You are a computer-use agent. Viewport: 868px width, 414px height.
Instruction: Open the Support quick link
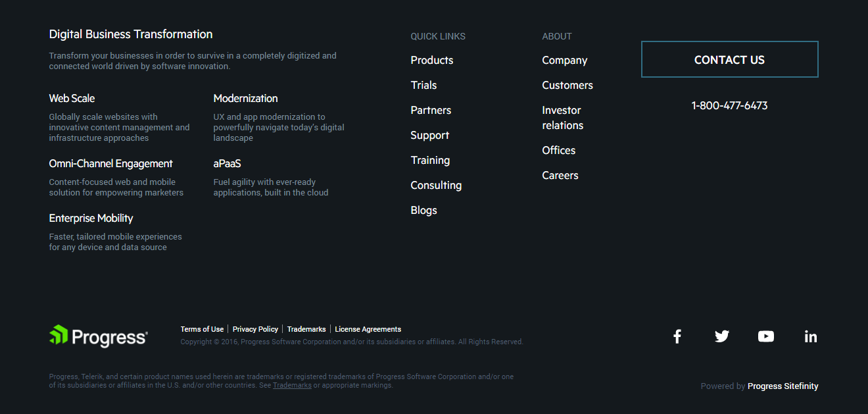(x=429, y=135)
